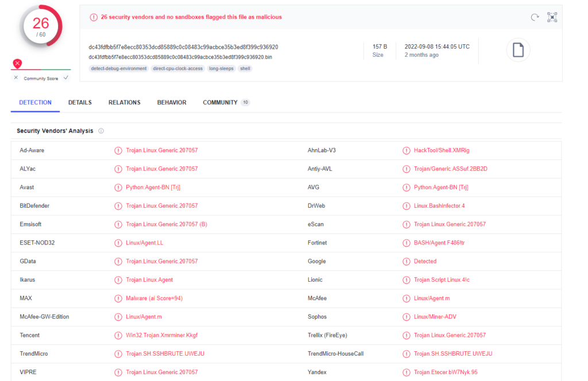Click the Trellix (FireEye) vendor name

(327, 335)
